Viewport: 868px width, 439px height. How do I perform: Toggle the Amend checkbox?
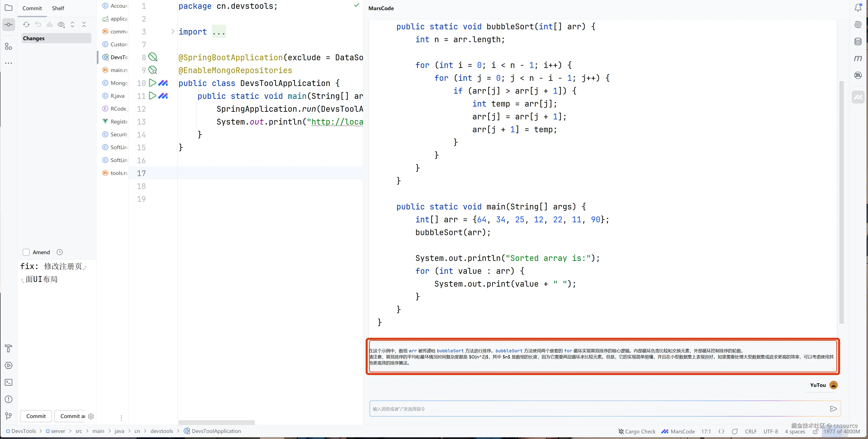coord(26,252)
